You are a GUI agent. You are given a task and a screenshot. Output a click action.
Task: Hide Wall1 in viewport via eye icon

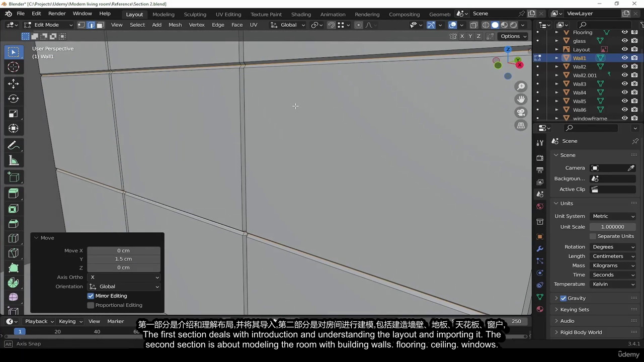(624, 58)
